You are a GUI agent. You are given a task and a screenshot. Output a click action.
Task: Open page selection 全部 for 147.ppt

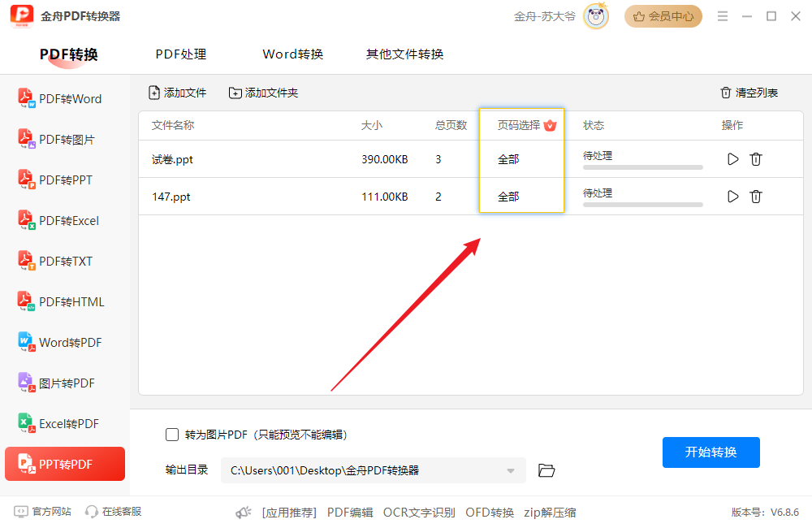click(x=508, y=197)
